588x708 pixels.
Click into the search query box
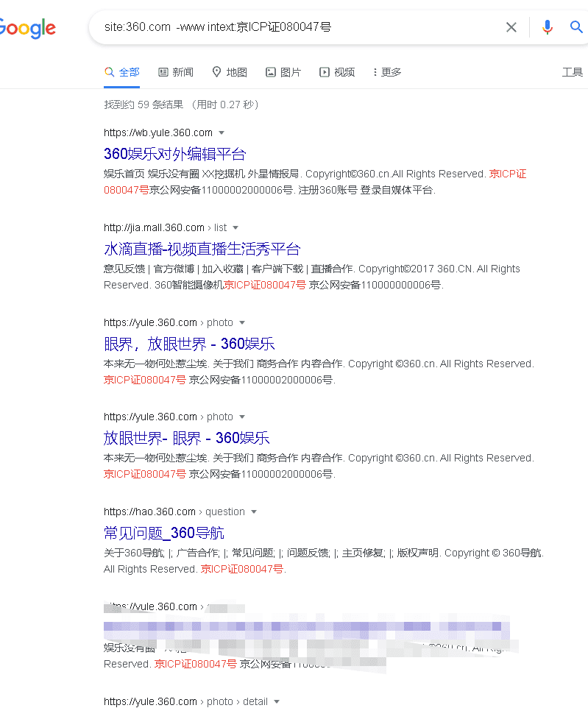298,27
